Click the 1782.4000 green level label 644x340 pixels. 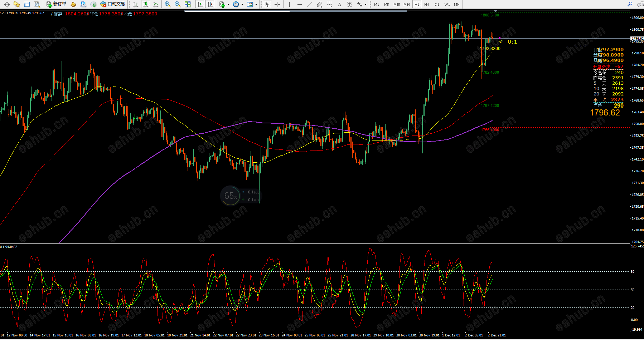click(490, 72)
